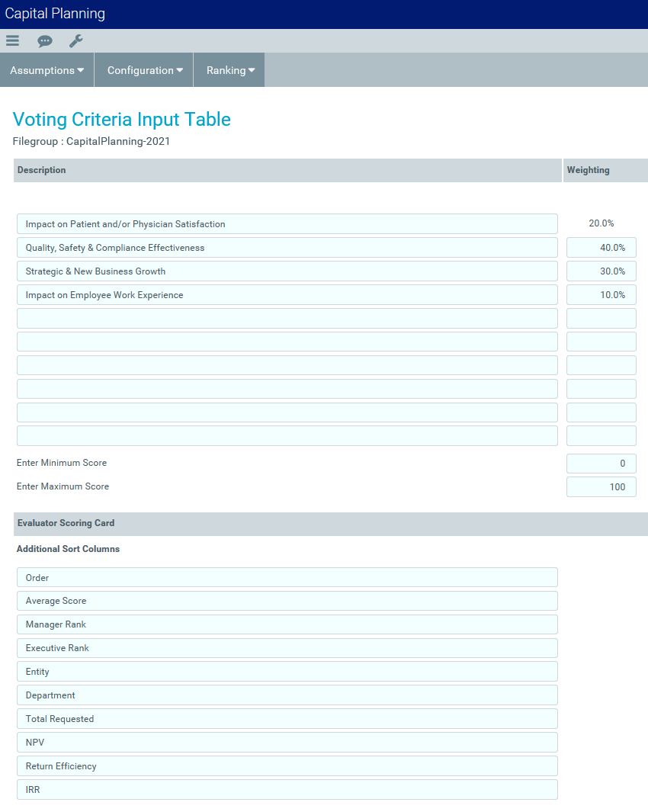Select the Return Efficiency sort column field
Screen dimensions: 648x812
tap(287, 766)
